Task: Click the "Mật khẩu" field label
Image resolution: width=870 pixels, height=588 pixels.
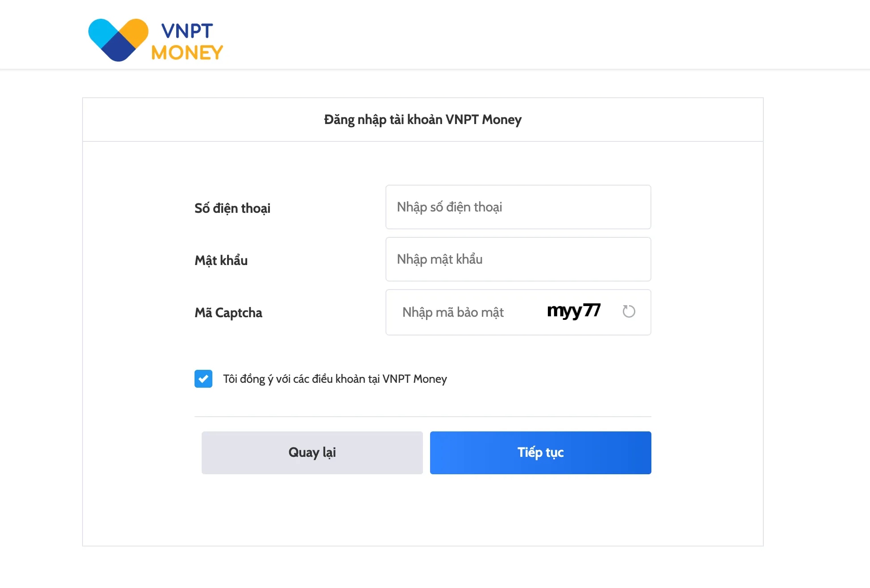Action: (221, 261)
